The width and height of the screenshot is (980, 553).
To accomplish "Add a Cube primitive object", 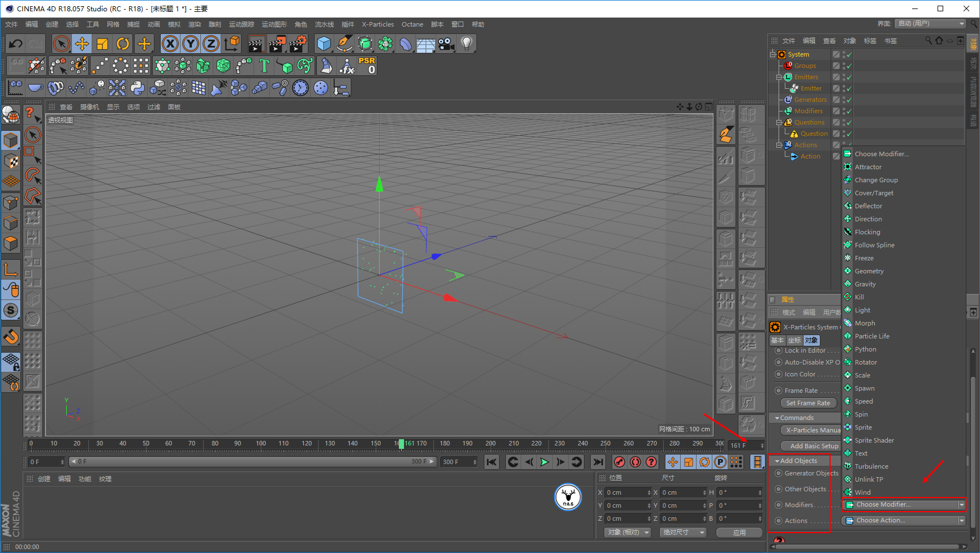I will point(324,44).
